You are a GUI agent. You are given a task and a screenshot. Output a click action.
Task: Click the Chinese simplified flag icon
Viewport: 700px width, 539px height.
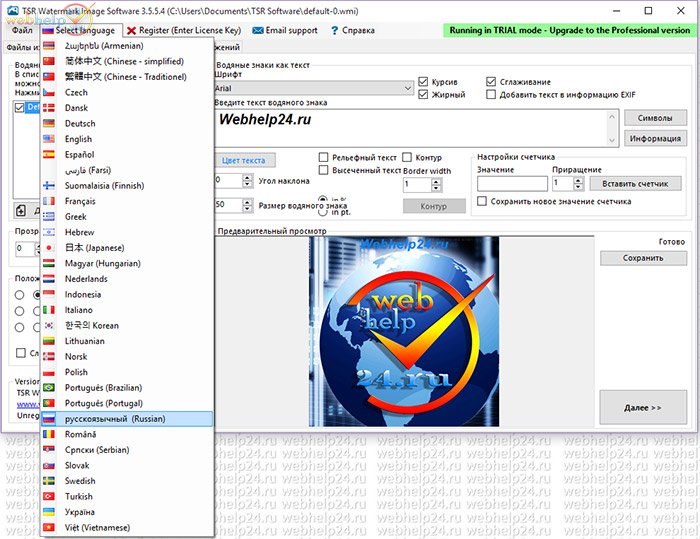tap(49, 61)
